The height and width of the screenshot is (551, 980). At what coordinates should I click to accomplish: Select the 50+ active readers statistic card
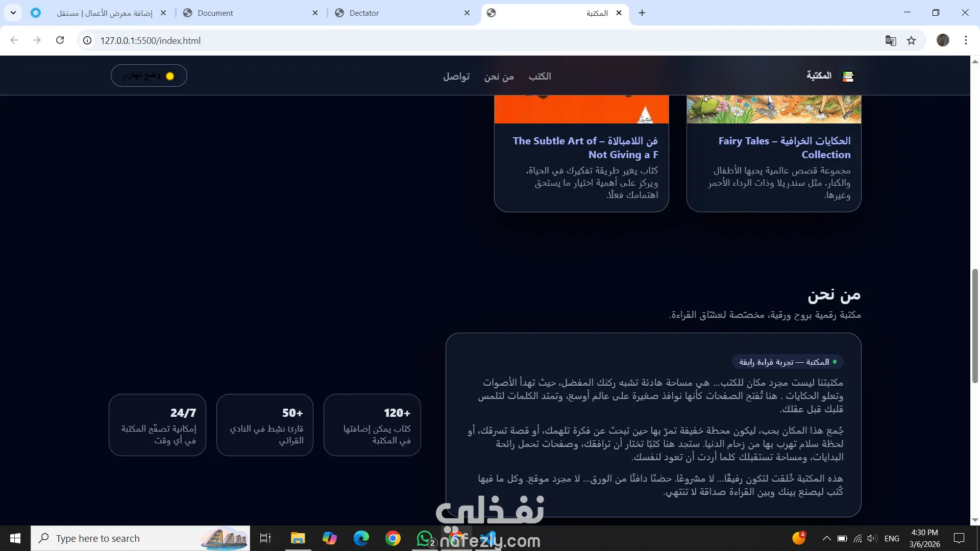coord(265,425)
